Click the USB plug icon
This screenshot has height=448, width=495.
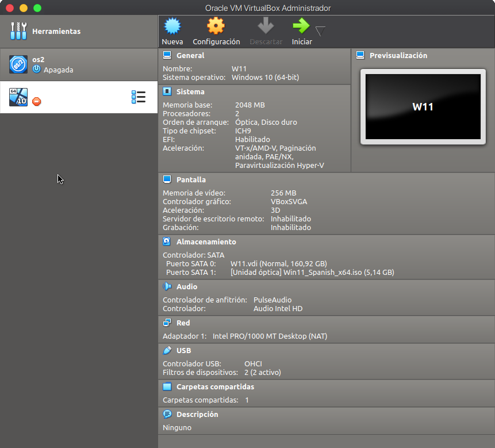click(x=167, y=350)
